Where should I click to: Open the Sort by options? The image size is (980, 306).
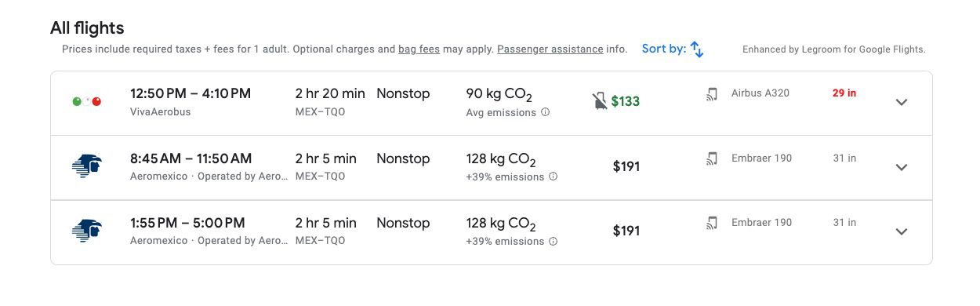[673, 49]
